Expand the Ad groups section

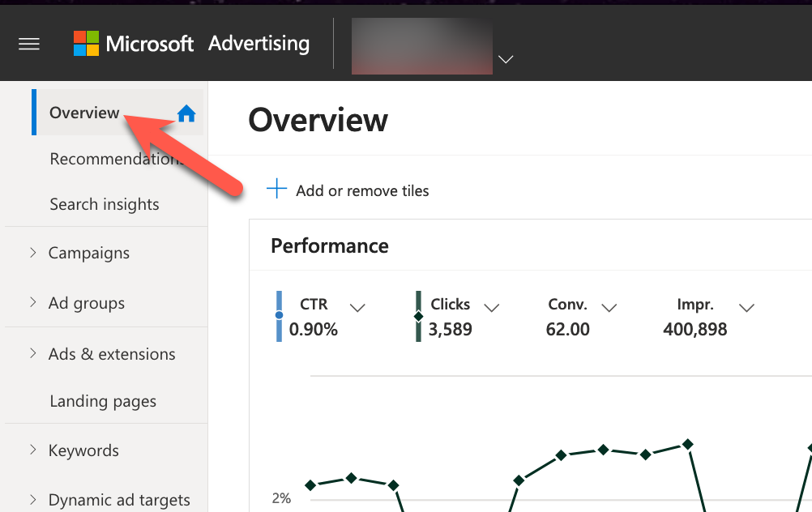pyautogui.click(x=31, y=303)
